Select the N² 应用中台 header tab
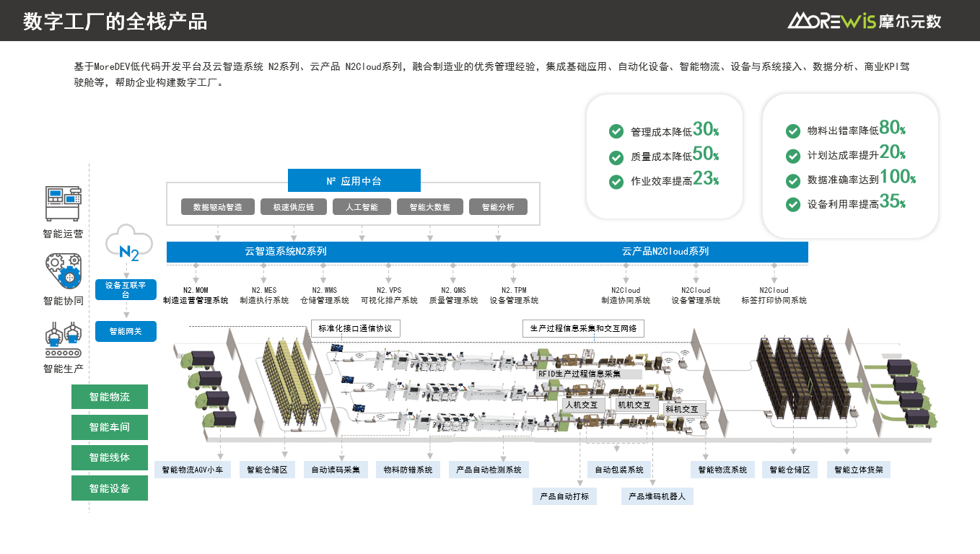This screenshot has width=980, height=554. click(x=354, y=180)
